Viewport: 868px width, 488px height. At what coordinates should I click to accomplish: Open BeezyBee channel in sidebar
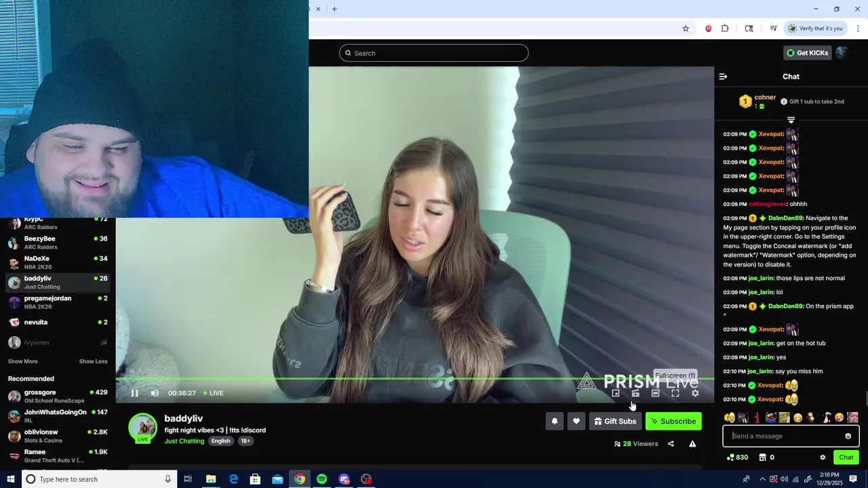click(x=58, y=243)
